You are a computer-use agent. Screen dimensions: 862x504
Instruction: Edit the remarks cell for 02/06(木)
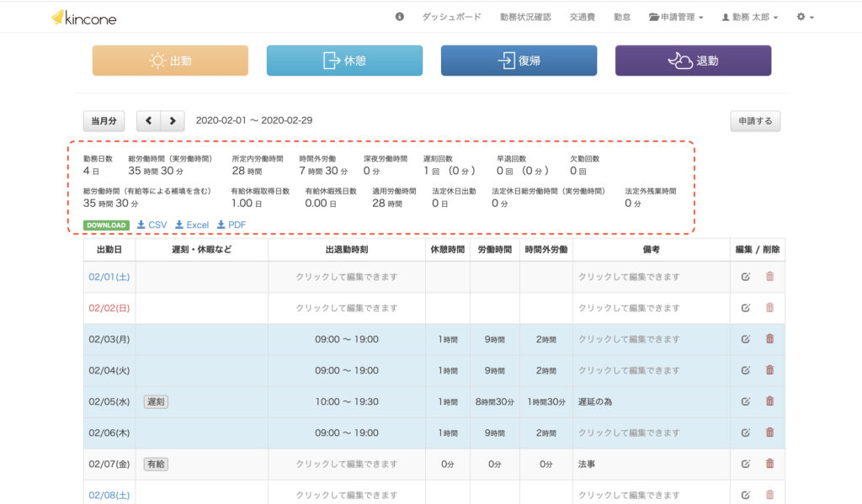[652, 433]
